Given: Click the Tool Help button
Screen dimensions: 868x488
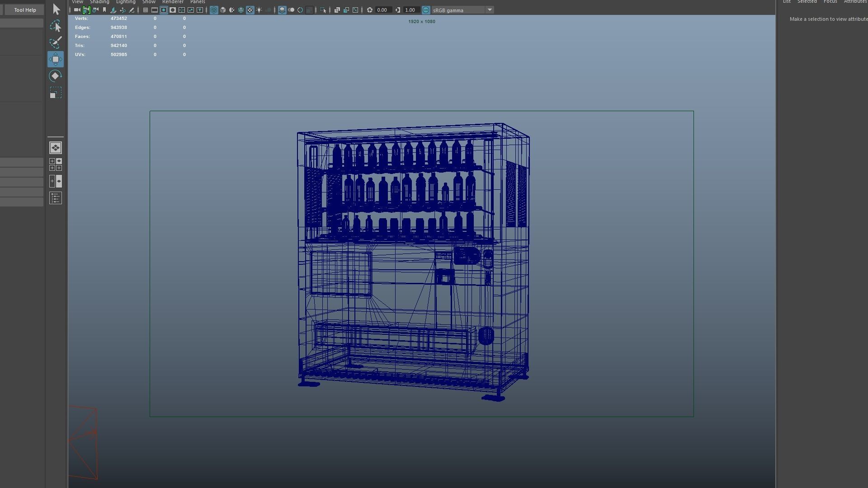Looking at the screenshot, I should tap(25, 10).
